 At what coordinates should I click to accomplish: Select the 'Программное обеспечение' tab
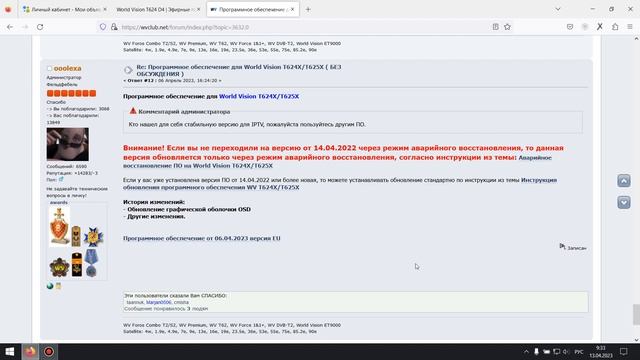tap(253, 9)
